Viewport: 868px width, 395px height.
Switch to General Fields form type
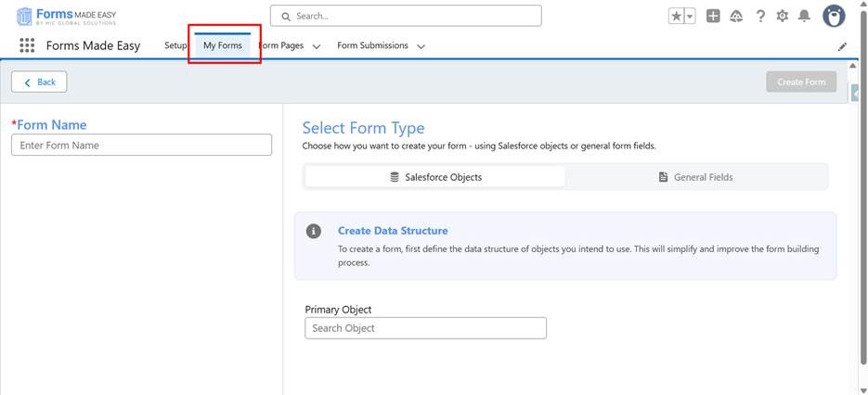[x=695, y=177]
